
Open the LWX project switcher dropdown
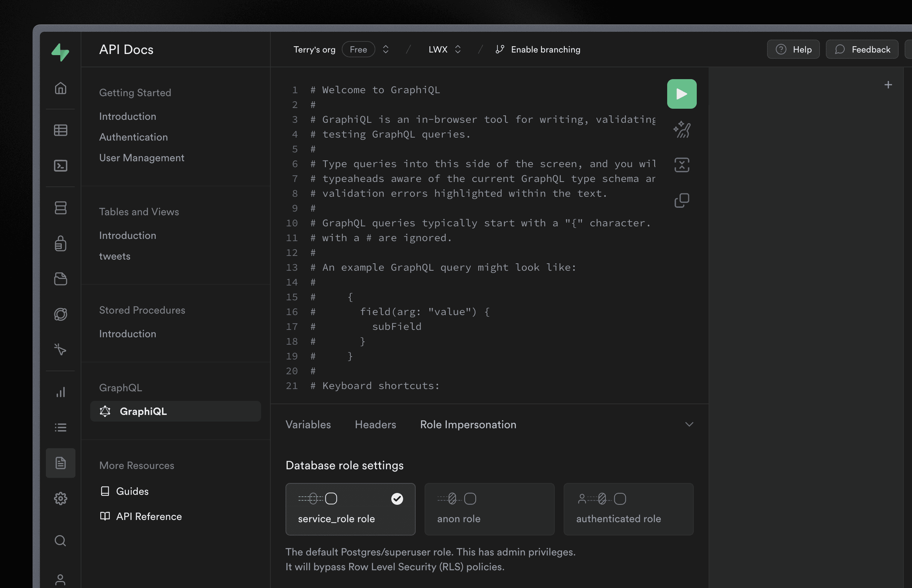pyautogui.click(x=445, y=50)
